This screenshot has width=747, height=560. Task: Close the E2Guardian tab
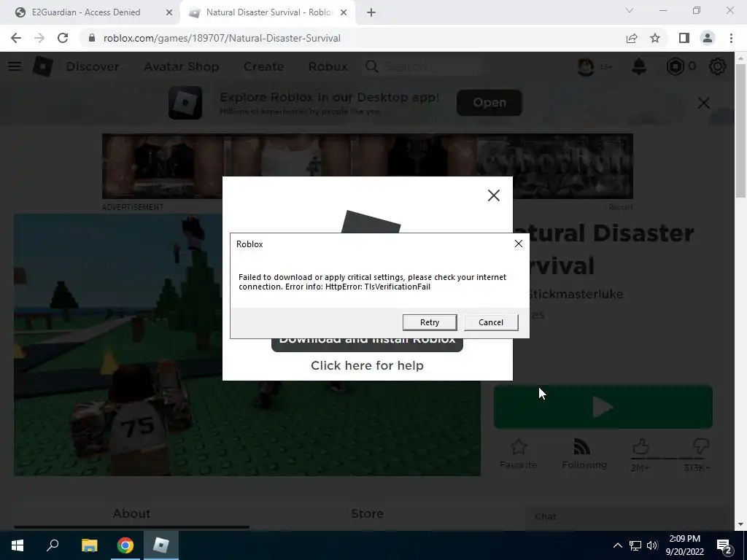(169, 12)
